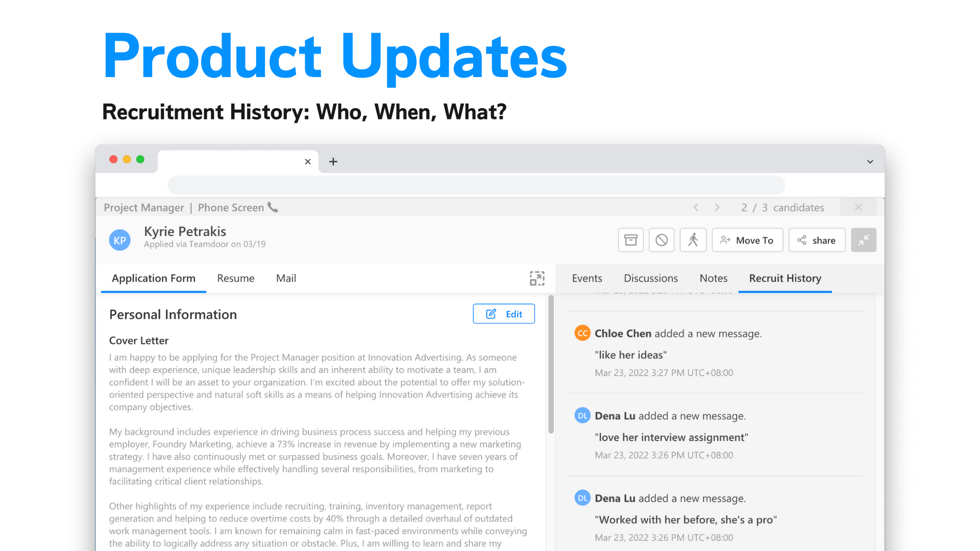Close the candidate detail view
Viewport: 980px width, 551px height.
click(858, 207)
